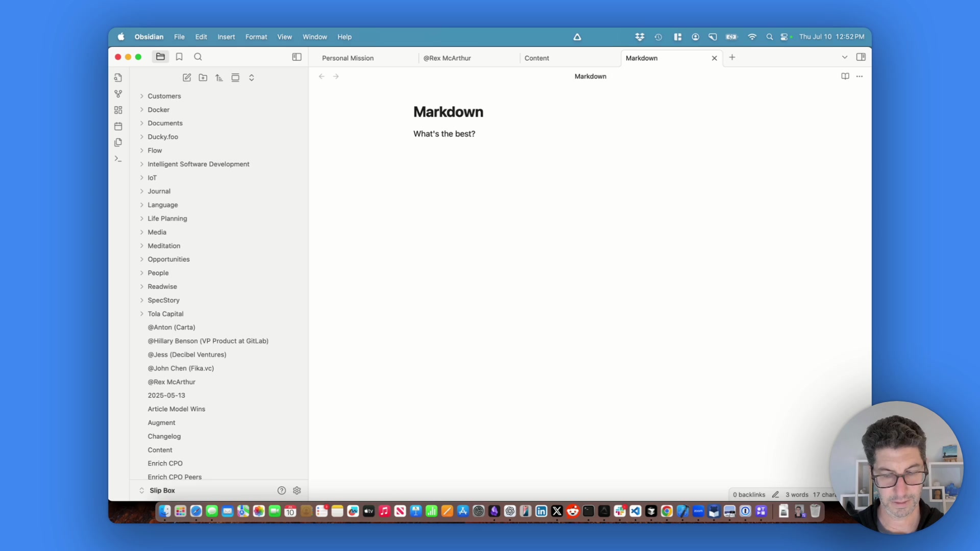The image size is (980, 551).
Task: Expand the Tola Capital folder
Action: pyautogui.click(x=165, y=314)
